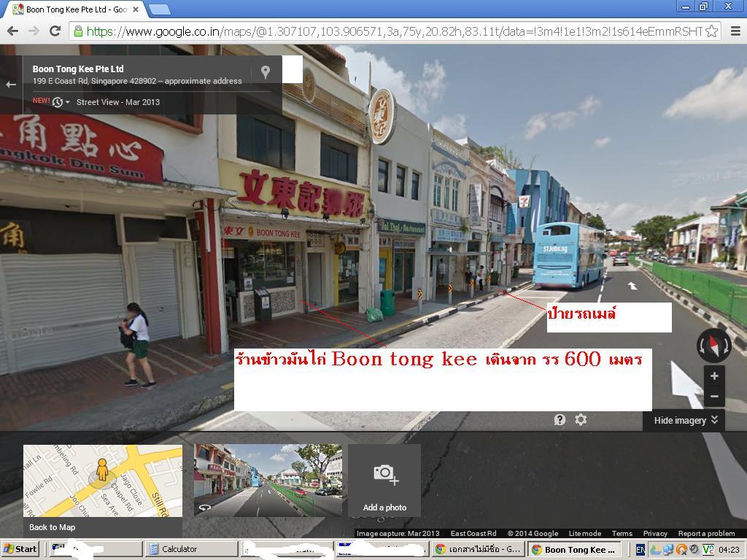
Task: Close the Boon Tong Kee browser tab
Action: coord(136,9)
